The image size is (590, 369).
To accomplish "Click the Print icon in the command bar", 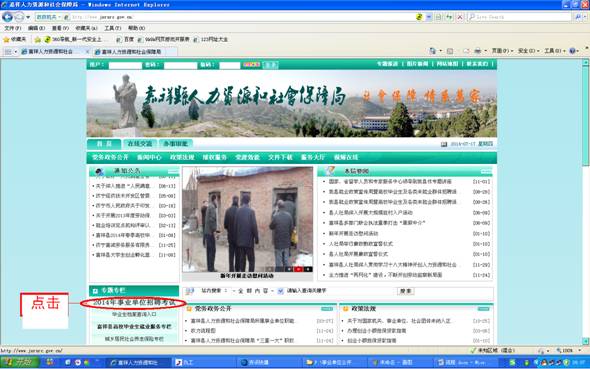I will [x=477, y=51].
